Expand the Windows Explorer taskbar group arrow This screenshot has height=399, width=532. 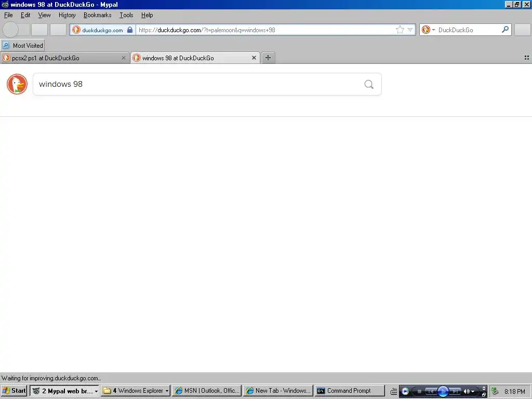tap(167, 391)
